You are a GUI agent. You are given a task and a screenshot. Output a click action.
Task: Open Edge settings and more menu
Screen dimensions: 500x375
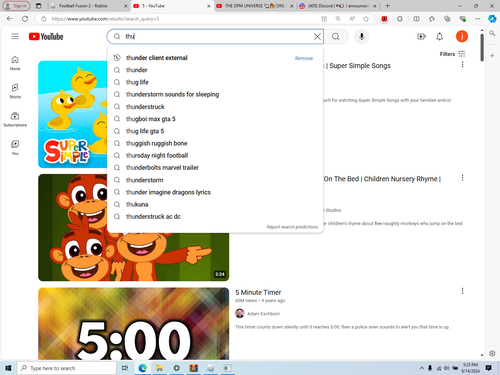478,19
